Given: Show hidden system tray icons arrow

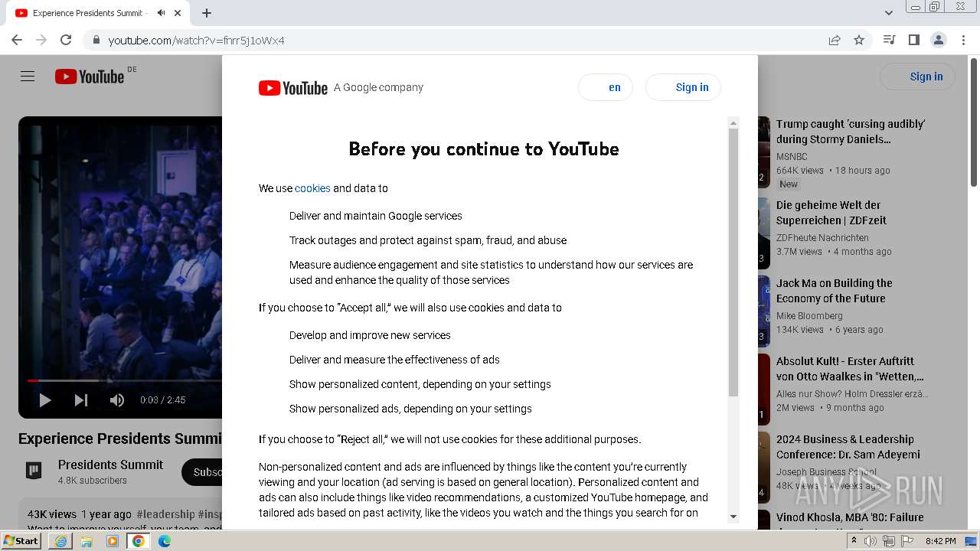Looking at the screenshot, I should point(854,541).
